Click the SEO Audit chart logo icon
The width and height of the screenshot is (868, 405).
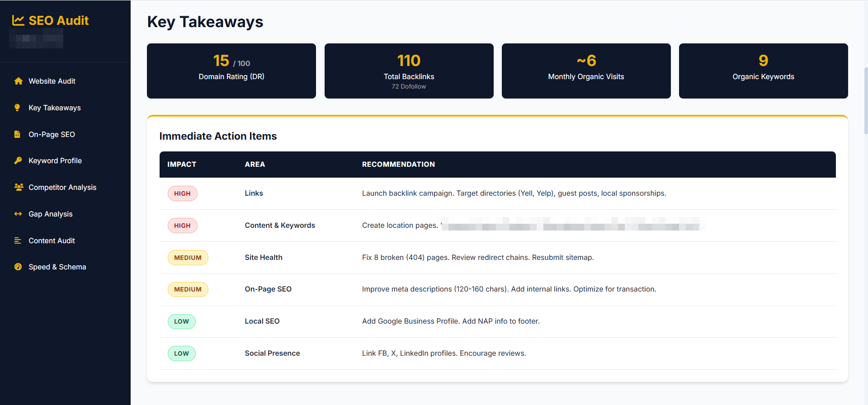coord(18,20)
